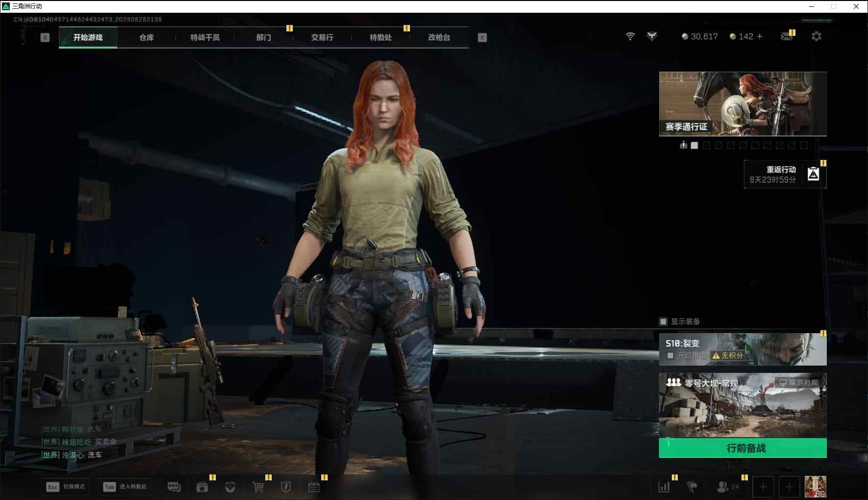Go to the 特战干员 tab

pyautogui.click(x=205, y=37)
